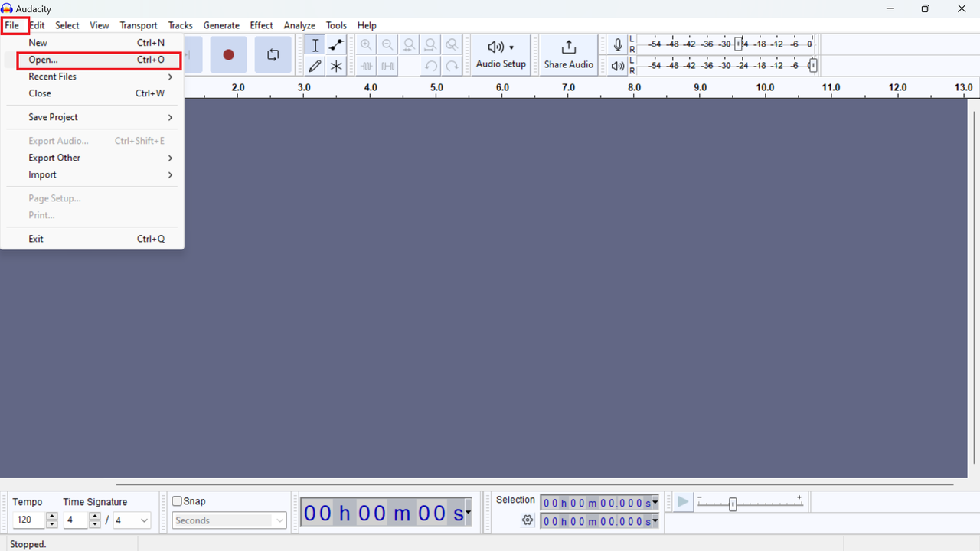Click the Fit project to width icon
This screenshot has height=551, width=980.
click(x=430, y=44)
